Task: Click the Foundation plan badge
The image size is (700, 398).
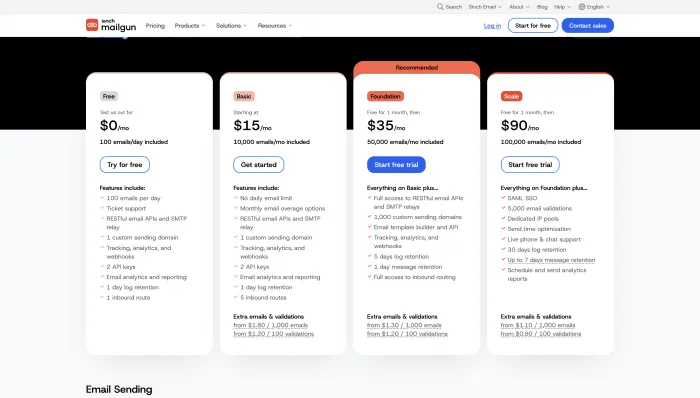Action: [x=385, y=96]
